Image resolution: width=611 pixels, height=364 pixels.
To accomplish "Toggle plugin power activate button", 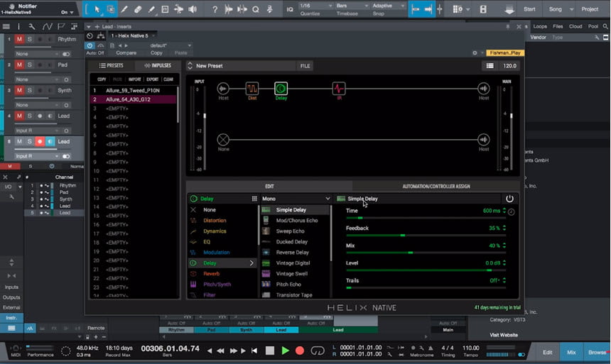I will 90,45.
